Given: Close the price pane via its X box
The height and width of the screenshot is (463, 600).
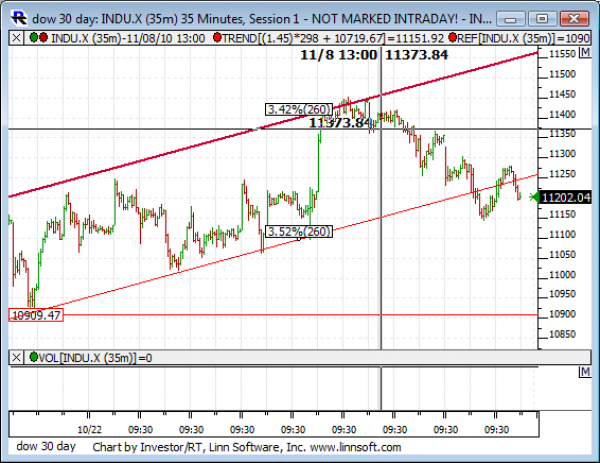Looking at the screenshot, I should (16, 38).
